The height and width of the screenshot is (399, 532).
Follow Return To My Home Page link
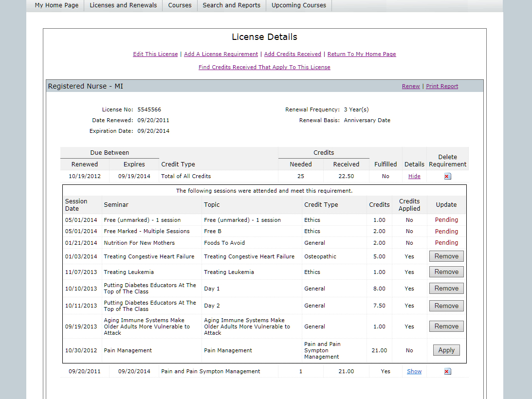(362, 54)
